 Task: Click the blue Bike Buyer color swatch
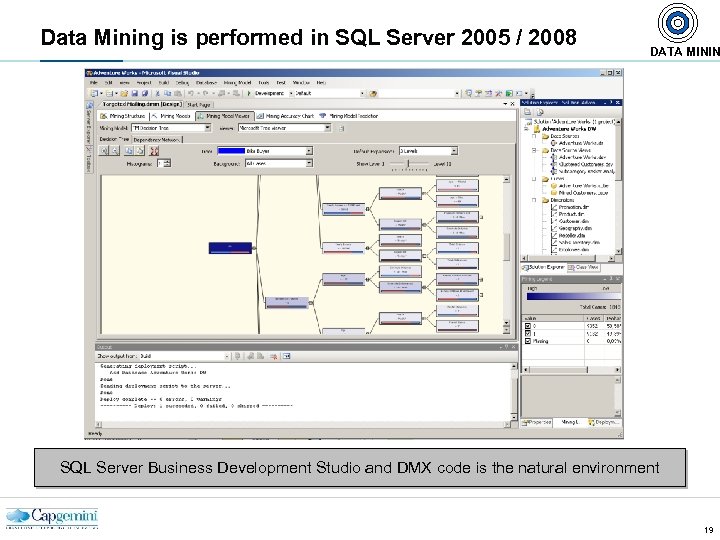click(231, 151)
